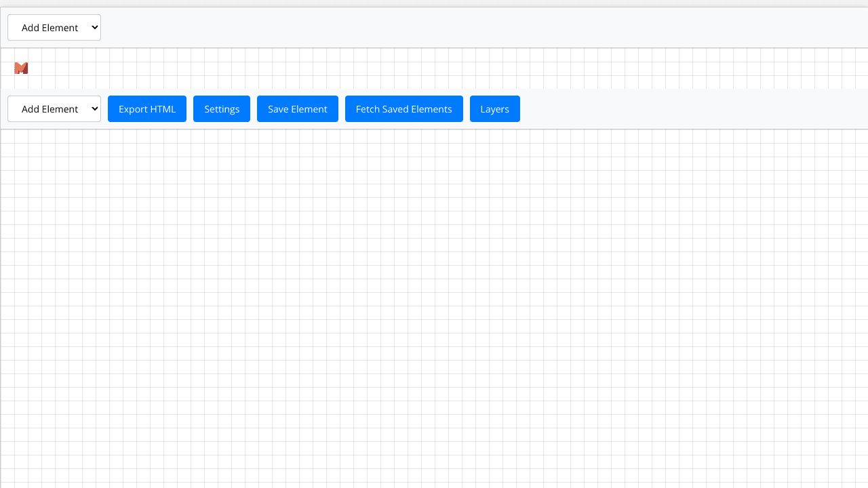Image resolution: width=868 pixels, height=488 pixels.
Task: Open the lower Add Element dropdown
Action: point(54,108)
